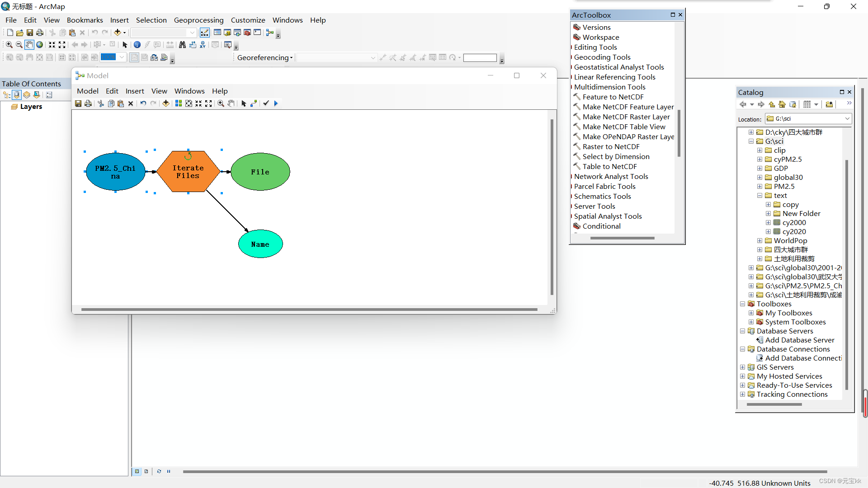The width and height of the screenshot is (868, 488).
Task: Click the Auto Layout icon in the Model toolbar
Action: (179, 103)
